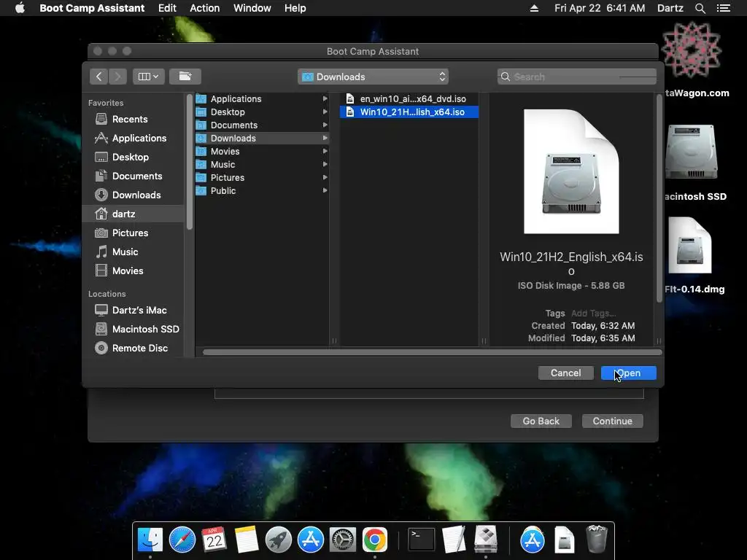Open the Downloads location popup
The height and width of the screenshot is (560, 747).
click(x=373, y=77)
